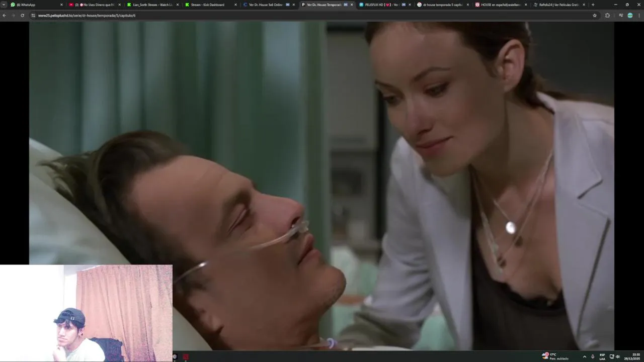View site information icon in address bar
The width and height of the screenshot is (644, 362).
click(33, 16)
